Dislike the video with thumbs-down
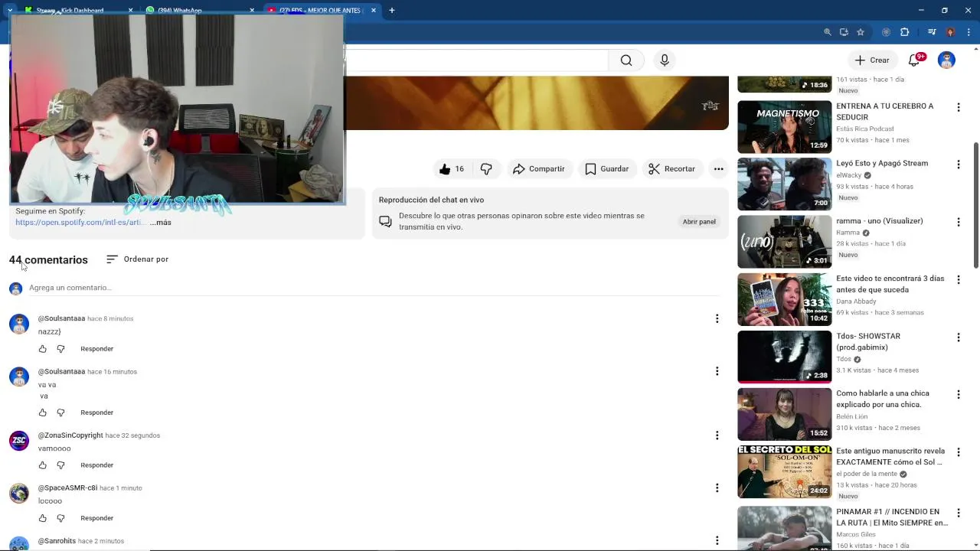Screen dimensions: 980x551 tap(486, 169)
